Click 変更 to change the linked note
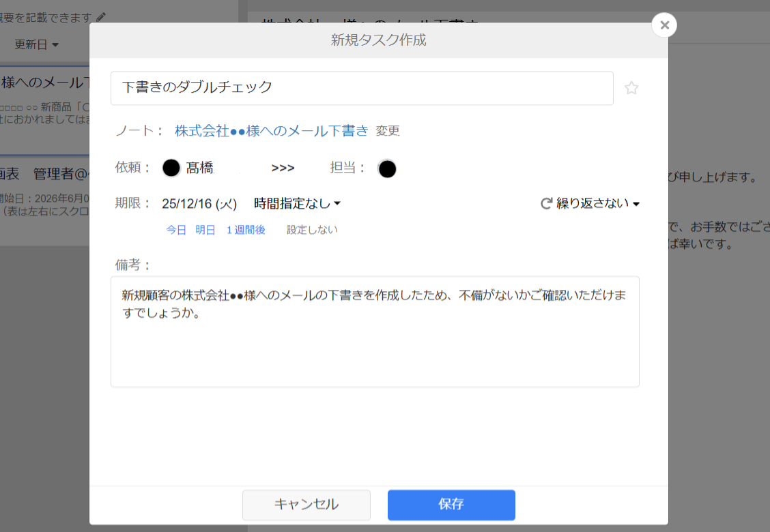Image resolution: width=770 pixels, height=532 pixels. [388, 130]
